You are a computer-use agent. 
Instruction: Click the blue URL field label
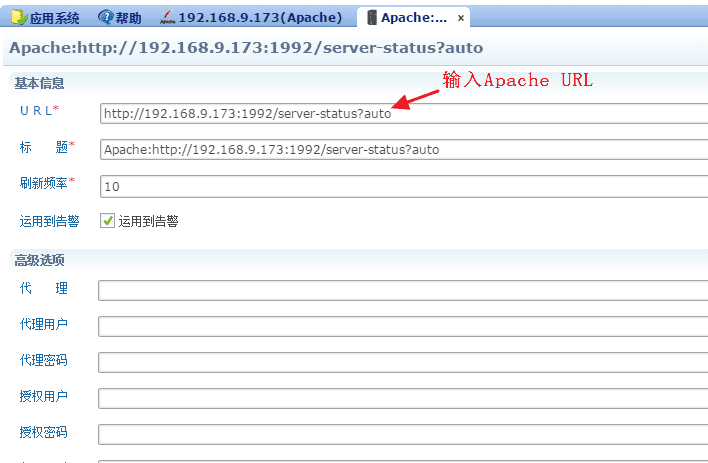36,111
